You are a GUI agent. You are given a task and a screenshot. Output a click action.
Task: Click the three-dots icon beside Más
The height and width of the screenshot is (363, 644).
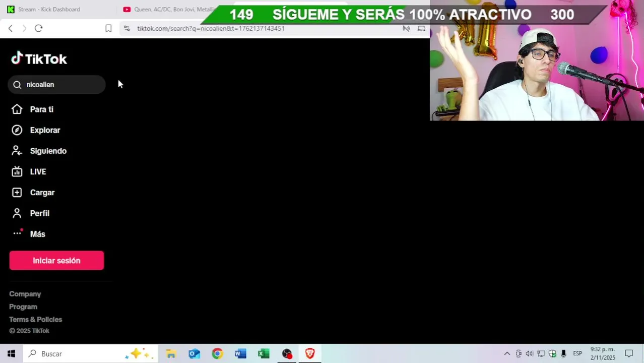17,232
